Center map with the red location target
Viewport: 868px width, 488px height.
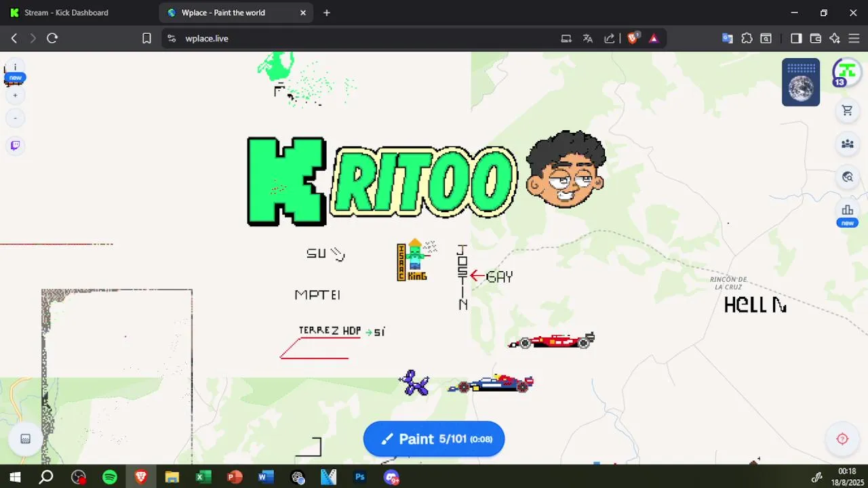(x=842, y=439)
